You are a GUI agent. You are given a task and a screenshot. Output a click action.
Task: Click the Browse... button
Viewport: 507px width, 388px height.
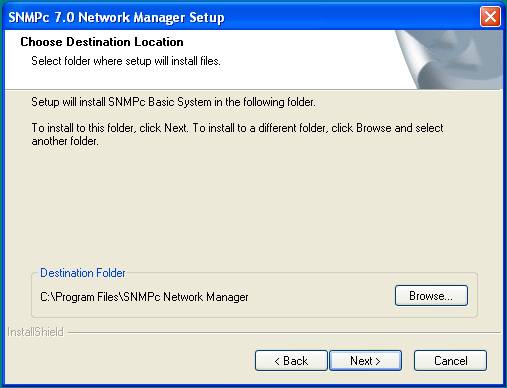[x=431, y=295]
